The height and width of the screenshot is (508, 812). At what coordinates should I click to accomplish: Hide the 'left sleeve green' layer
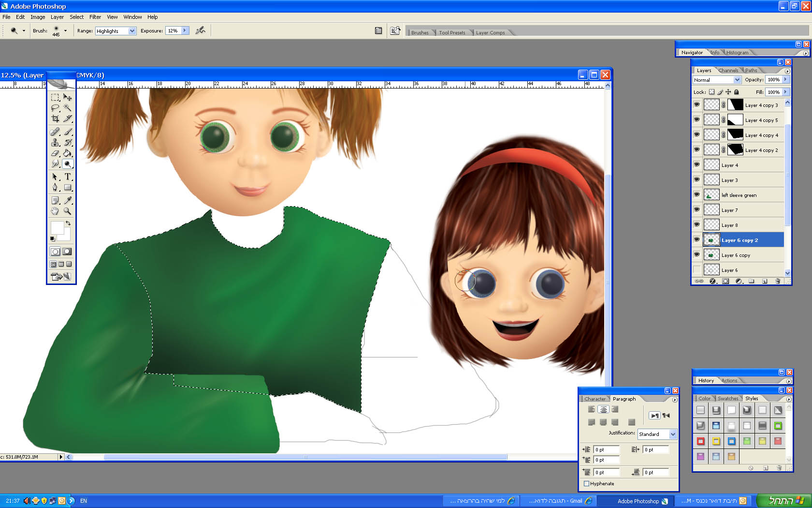click(x=696, y=194)
